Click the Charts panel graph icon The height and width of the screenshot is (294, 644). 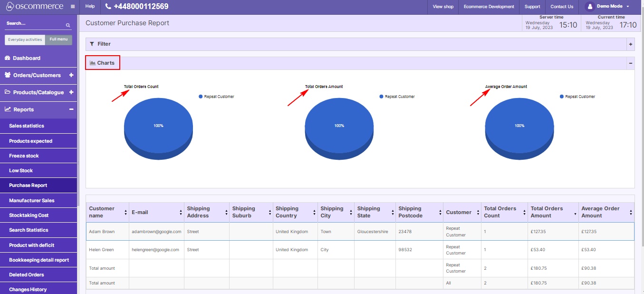93,63
